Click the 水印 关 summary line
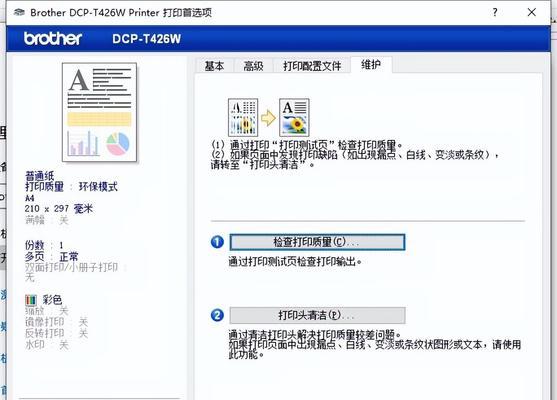This screenshot has height=400, width=557. (47, 345)
